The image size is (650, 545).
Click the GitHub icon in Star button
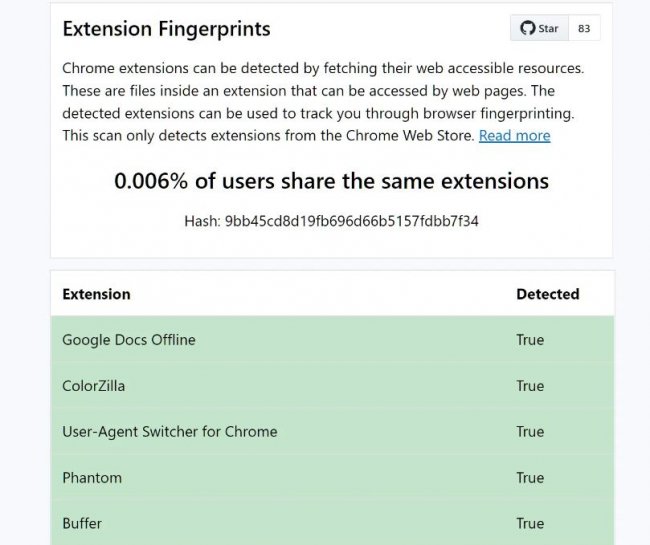528,28
